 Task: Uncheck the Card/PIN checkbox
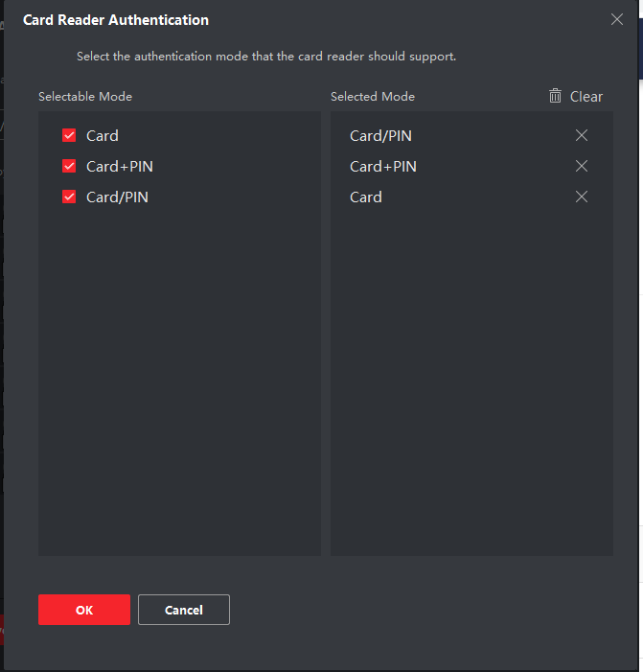point(69,197)
